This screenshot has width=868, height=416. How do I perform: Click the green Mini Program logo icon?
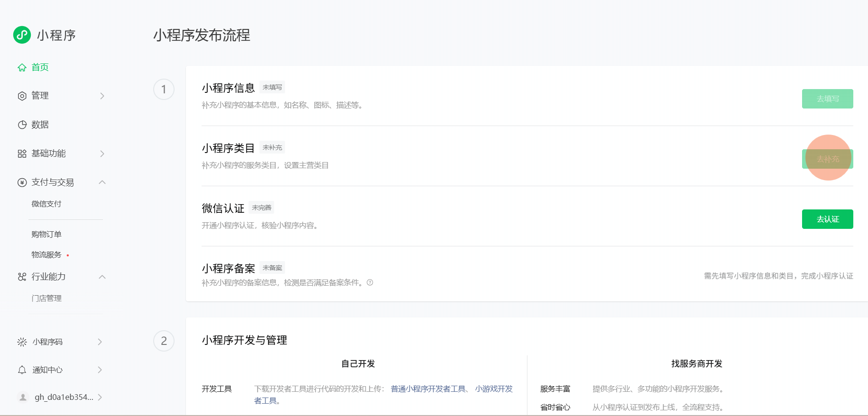[22, 35]
